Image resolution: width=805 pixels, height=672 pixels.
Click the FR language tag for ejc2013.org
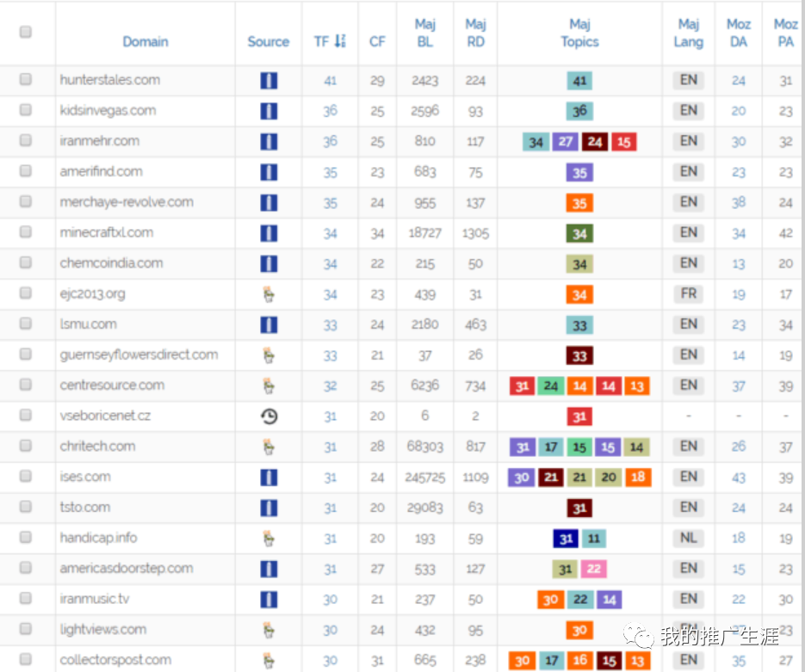click(x=689, y=294)
